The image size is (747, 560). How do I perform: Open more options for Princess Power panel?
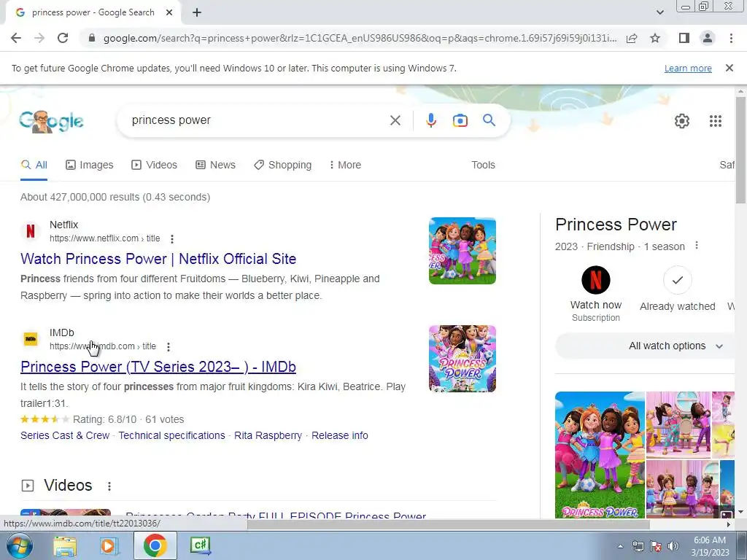[697, 245]
